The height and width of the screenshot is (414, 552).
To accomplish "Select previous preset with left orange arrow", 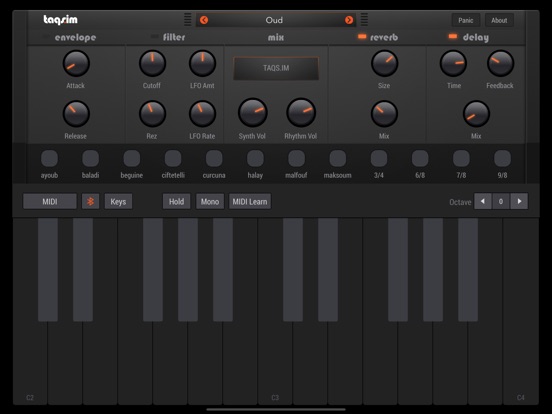I will pos(204,20).
